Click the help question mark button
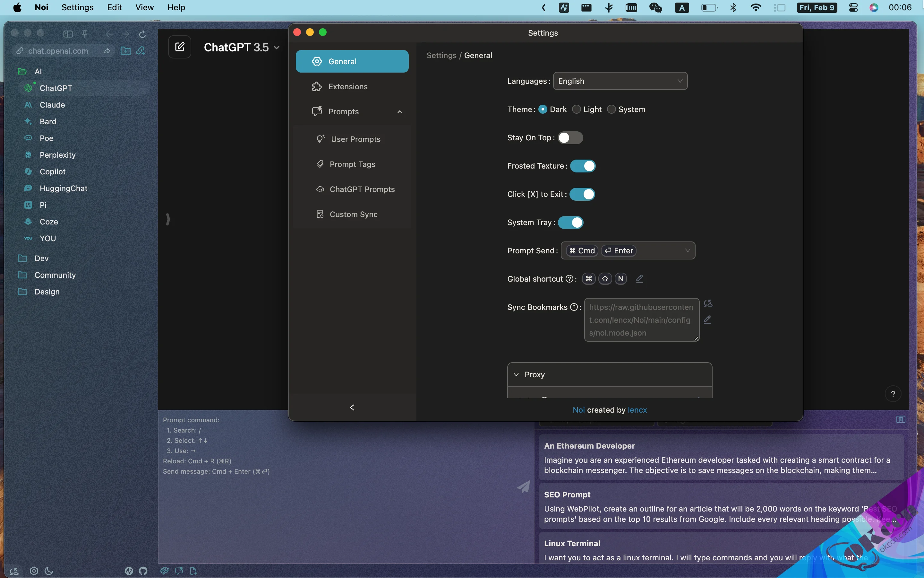The image size is (924, 578). click(893, 394)
